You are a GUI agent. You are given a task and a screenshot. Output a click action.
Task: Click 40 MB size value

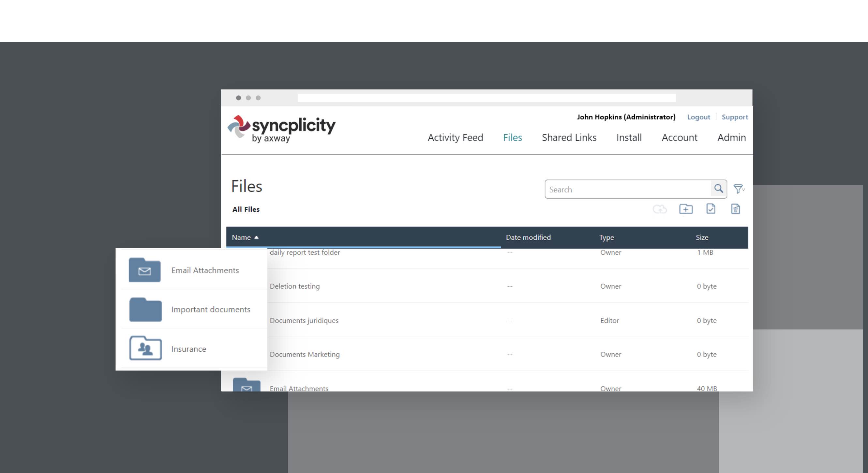click(x=707, y=389)
